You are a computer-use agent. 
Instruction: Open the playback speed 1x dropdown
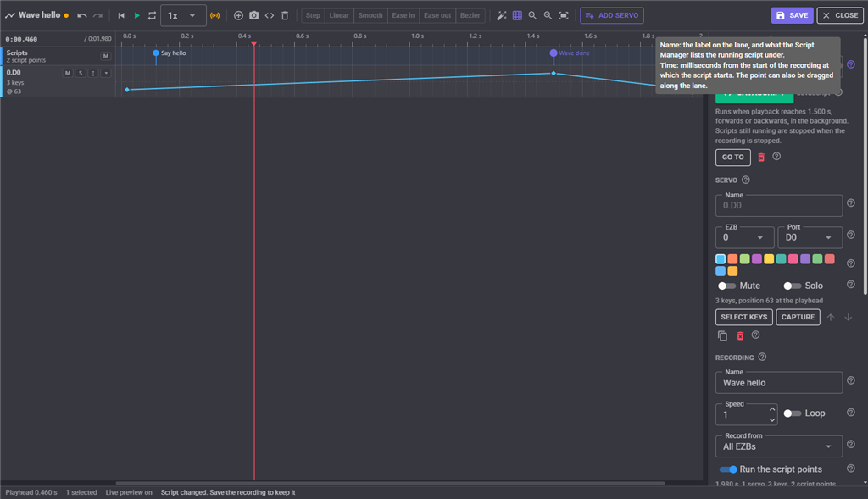pyautogui.click(x=183, y=15)
